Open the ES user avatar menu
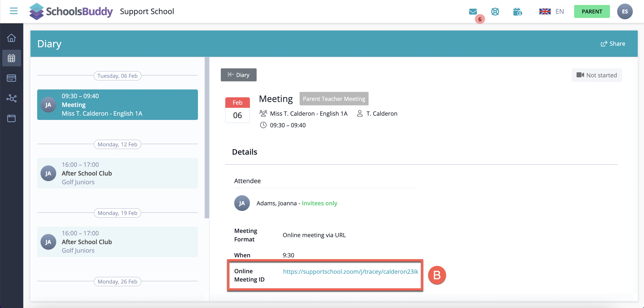This screenshot has width=644, height=308. (x=625, y=11)
